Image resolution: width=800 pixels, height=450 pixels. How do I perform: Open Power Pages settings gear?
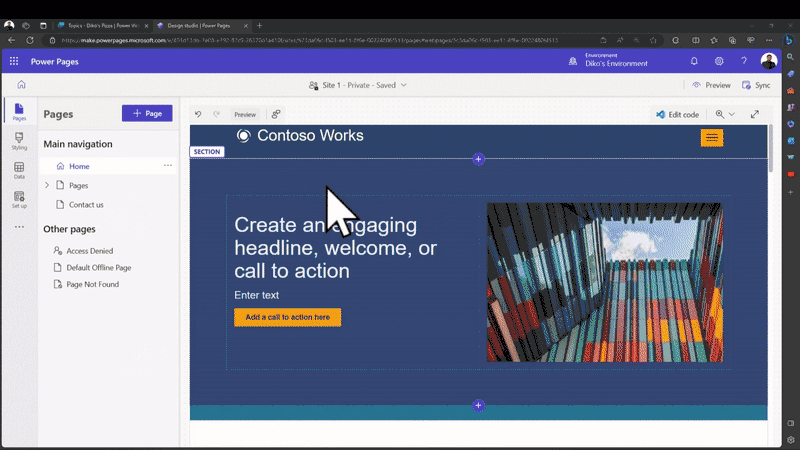pos(719,61)
